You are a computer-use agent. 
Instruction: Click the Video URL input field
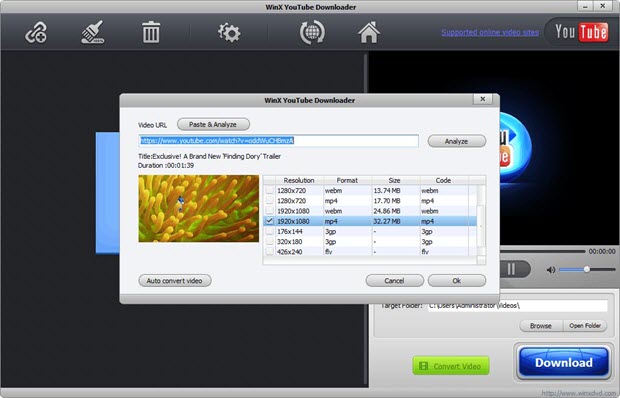(278, 141)
